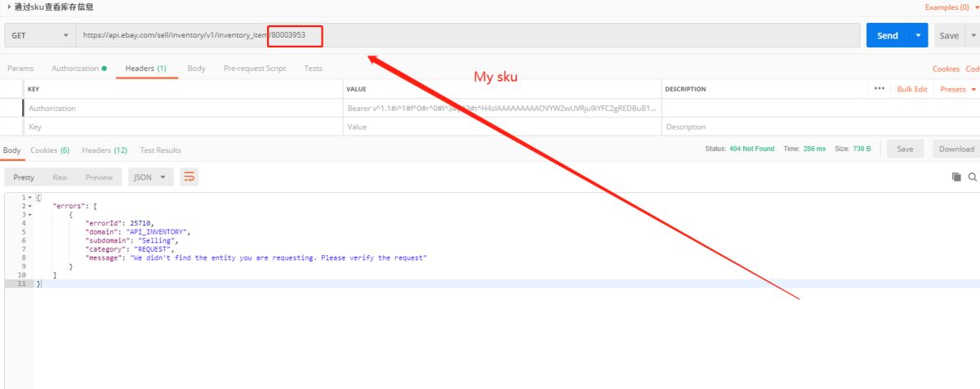Collapse the errors array at line 2
The height and width of the screenshot is (389, 980).
(x=30, y=206)
